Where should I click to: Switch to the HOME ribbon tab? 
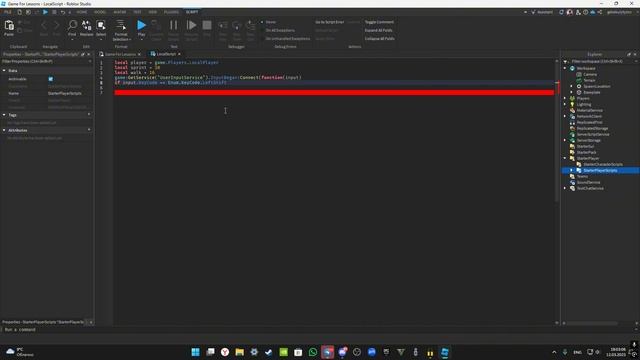(x=82, y=12)
